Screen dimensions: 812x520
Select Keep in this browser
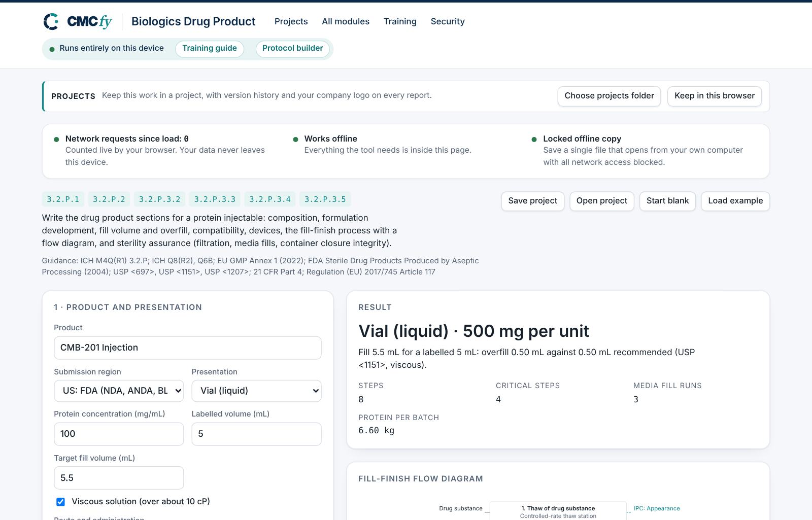(x=715, y=96)
